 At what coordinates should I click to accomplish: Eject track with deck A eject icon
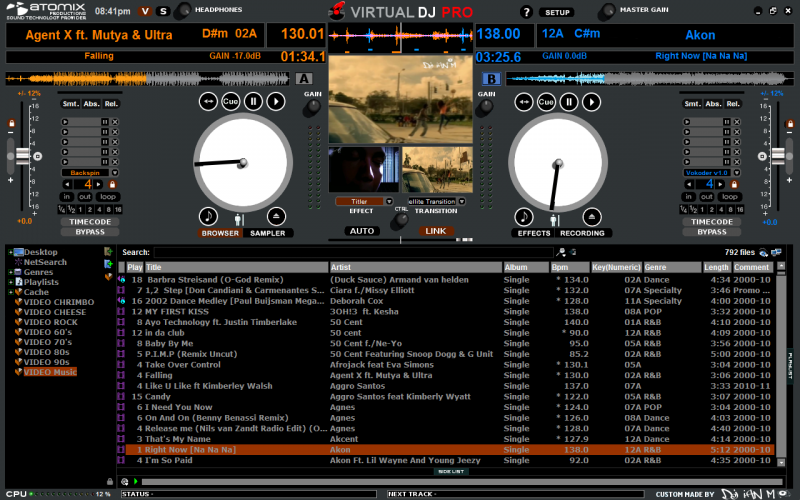[x=276, y=216]
